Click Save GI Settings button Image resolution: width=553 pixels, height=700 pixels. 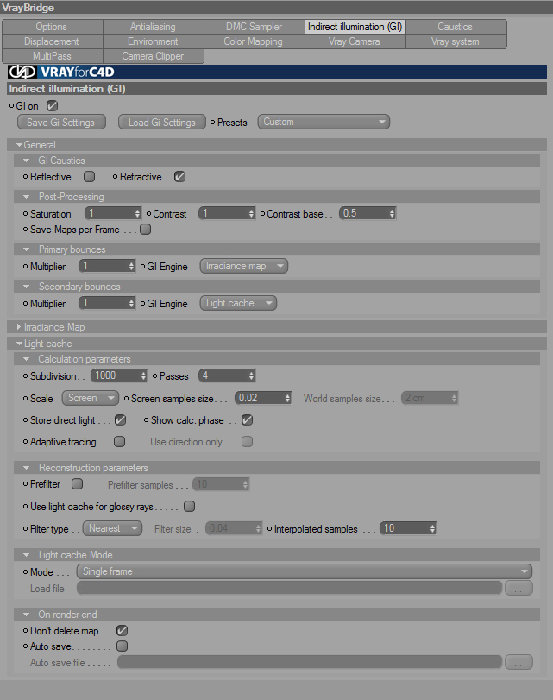coord(62,122)
